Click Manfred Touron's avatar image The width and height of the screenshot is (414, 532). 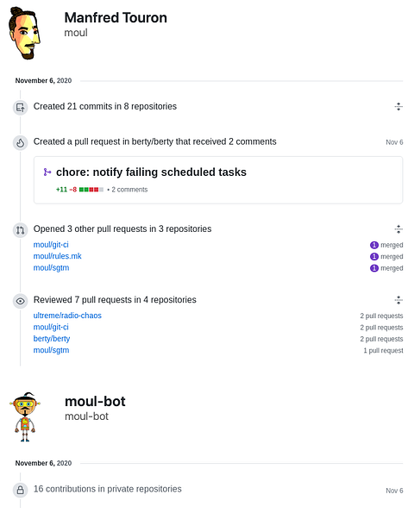click(x=24, y=34)
